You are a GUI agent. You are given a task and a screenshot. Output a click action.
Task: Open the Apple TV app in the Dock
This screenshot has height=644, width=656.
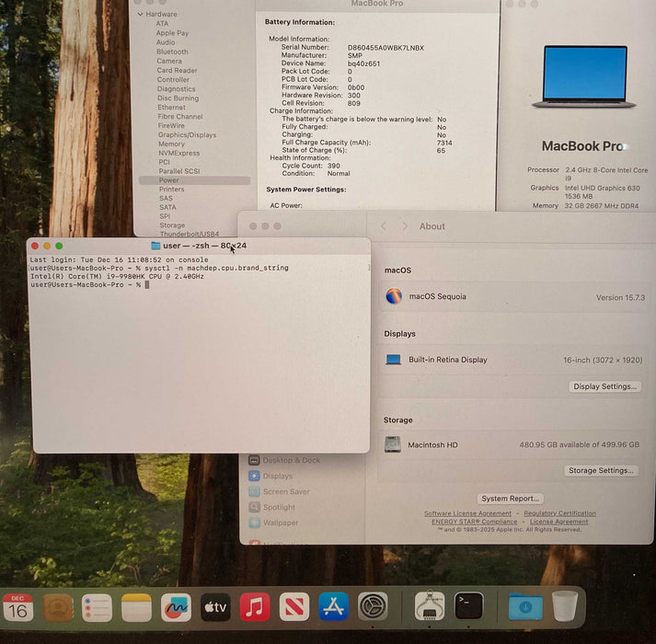tap(215, 607)
